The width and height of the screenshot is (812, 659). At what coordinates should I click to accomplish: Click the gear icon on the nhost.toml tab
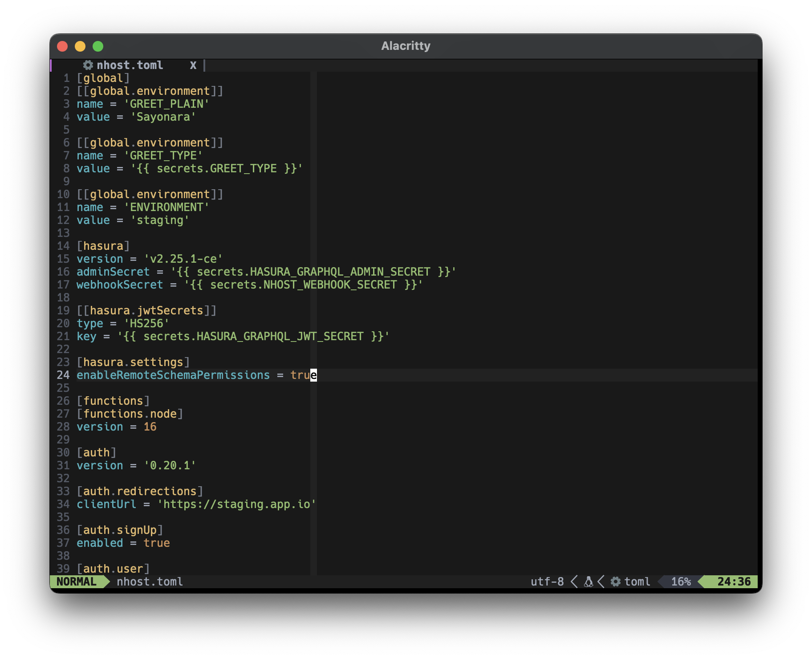coord(88,65)
